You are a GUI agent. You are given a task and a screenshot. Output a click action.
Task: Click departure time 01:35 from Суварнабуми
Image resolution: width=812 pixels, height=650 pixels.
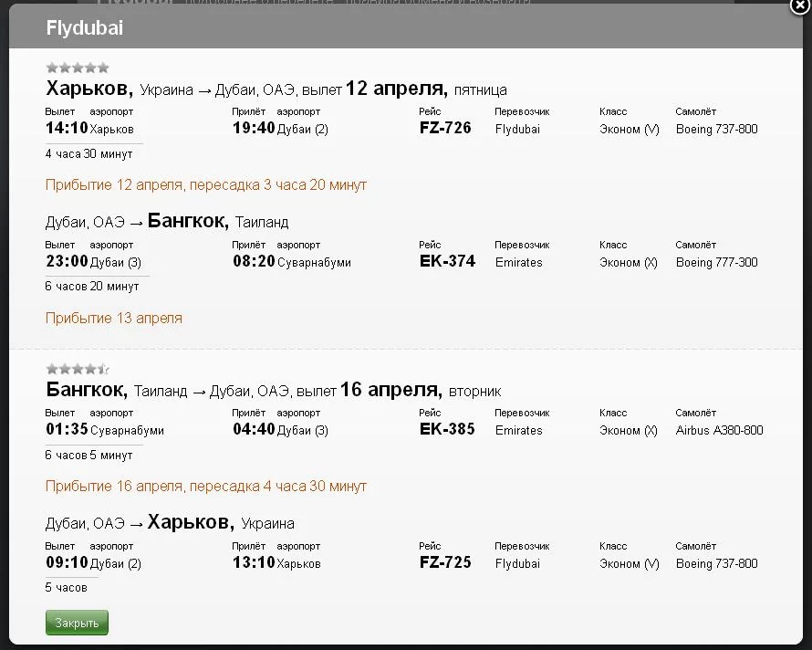click(x=67, y=429)
